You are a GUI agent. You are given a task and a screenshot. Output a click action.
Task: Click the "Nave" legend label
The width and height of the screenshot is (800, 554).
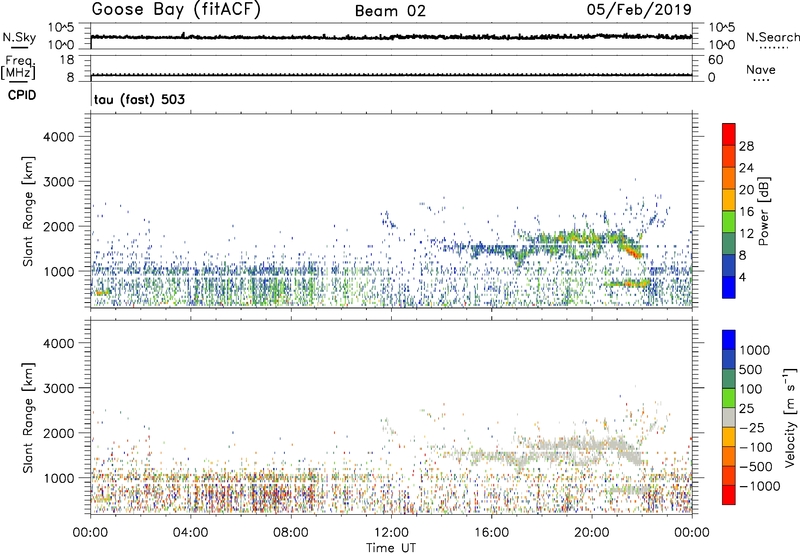click(761, 69)
